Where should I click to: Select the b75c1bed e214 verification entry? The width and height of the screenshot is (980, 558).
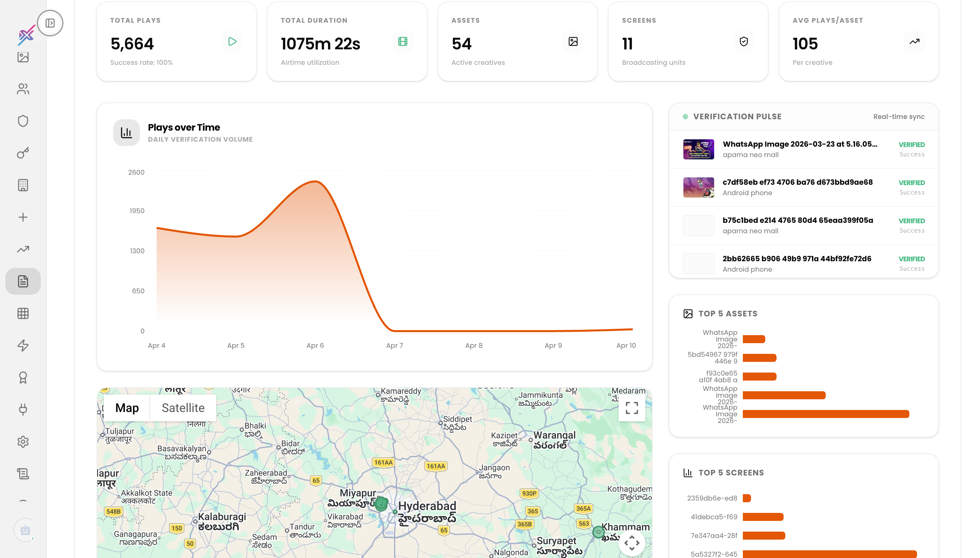point(803,225)
